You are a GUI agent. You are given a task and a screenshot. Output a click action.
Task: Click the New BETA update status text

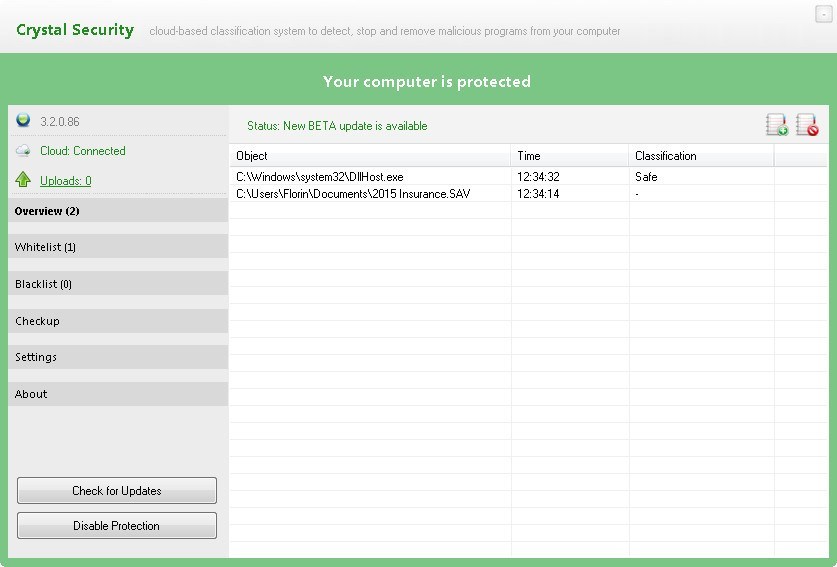[x=337, y=126]
